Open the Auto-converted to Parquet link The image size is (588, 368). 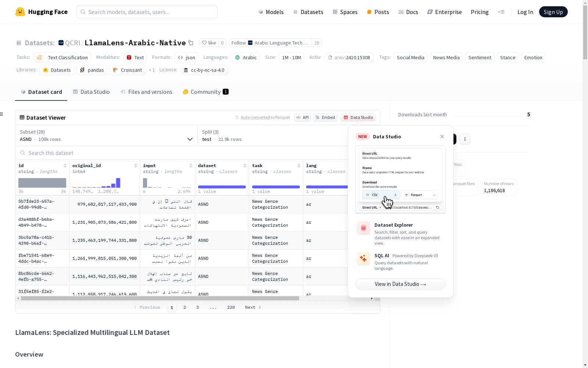point(255,117)
